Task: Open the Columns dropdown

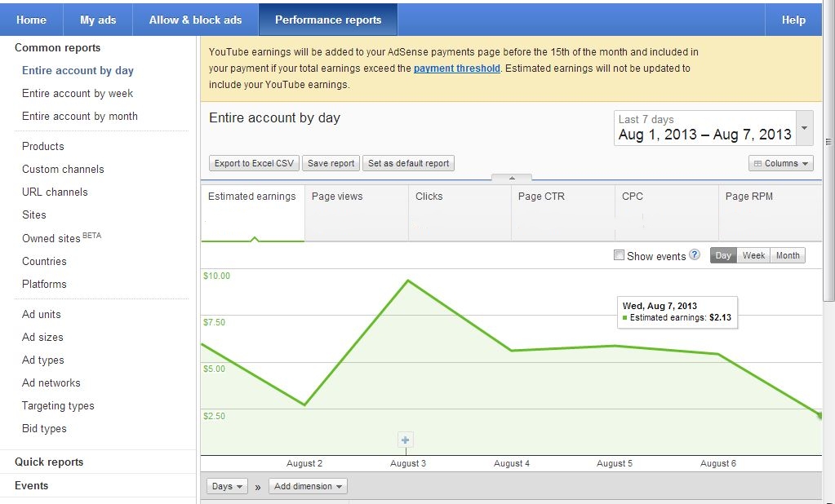Action: coord(781,163)
